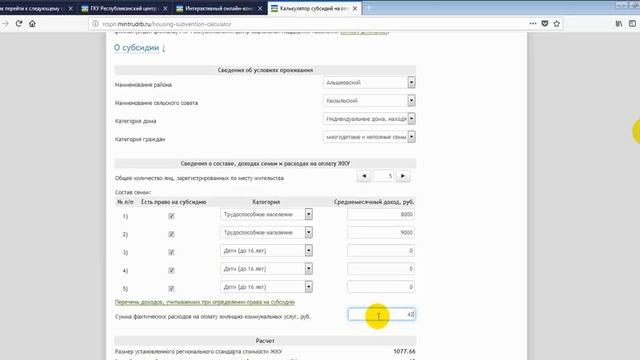Show site information icon in the address bar
The width and height of the screenshot is (640, 360).
(x=95, y=24)
